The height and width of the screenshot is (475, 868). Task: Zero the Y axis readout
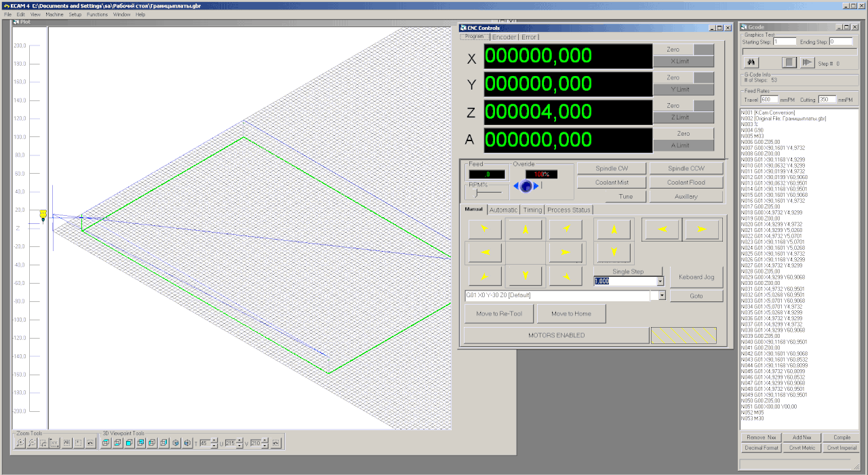tap(673, 77)
